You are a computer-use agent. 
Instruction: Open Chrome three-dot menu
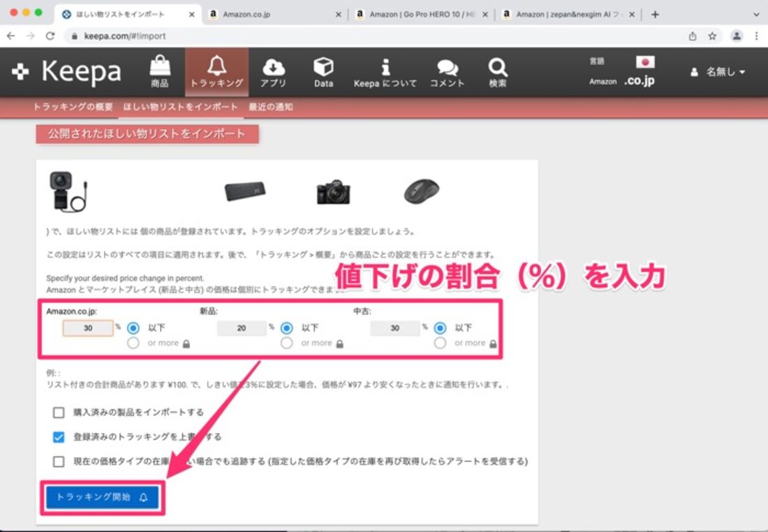tap(757, 36)
